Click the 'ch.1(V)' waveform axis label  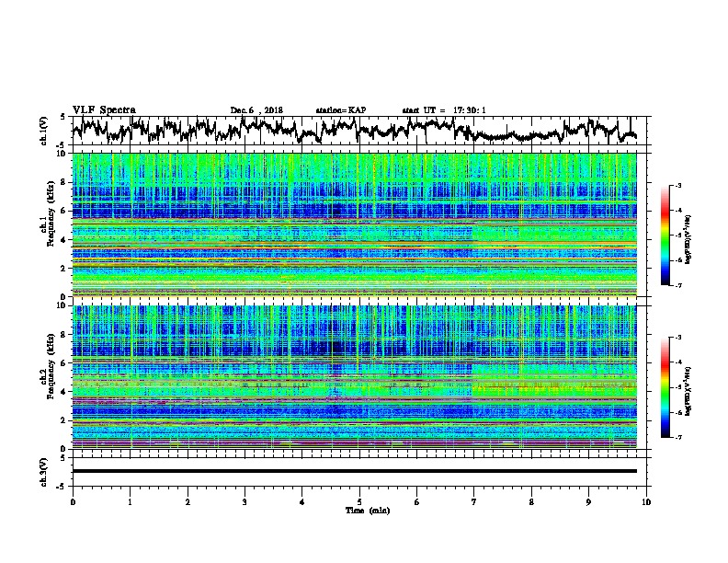(44, 131)
